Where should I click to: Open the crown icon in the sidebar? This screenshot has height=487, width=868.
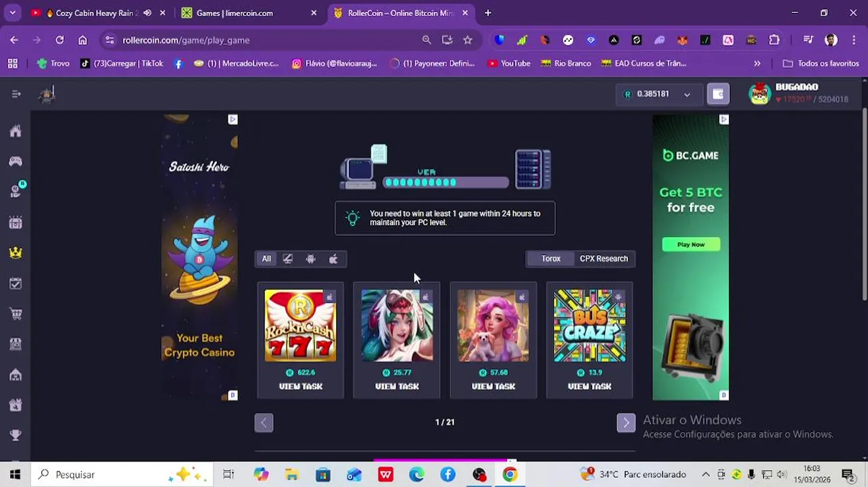[15, 252]
